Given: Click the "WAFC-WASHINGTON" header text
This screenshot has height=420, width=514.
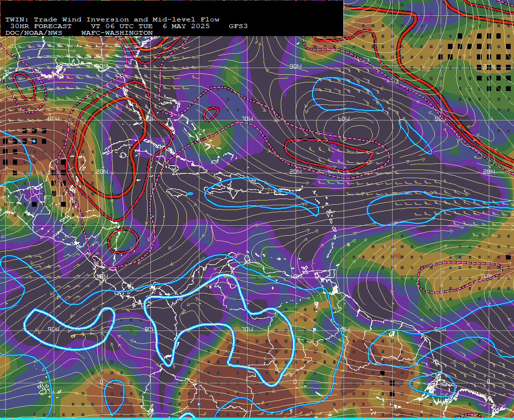Looking at the screenshot, I should pos(117,33).
